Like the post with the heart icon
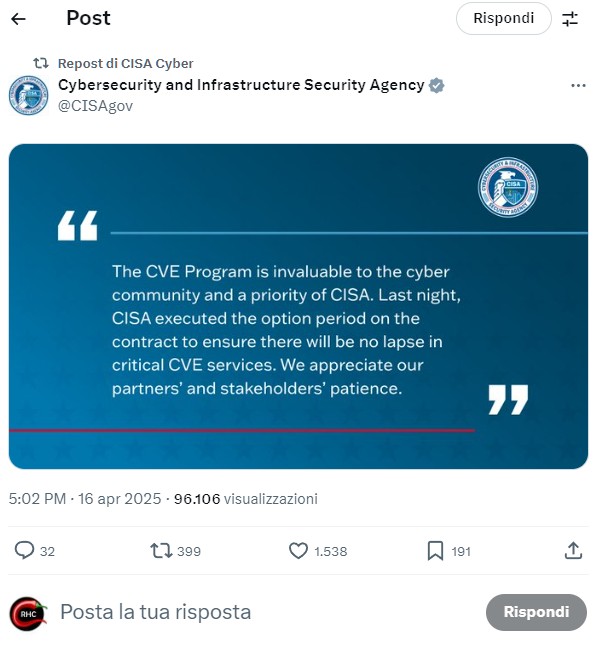The width and height of the screenshot is (603, 657). 298,550
